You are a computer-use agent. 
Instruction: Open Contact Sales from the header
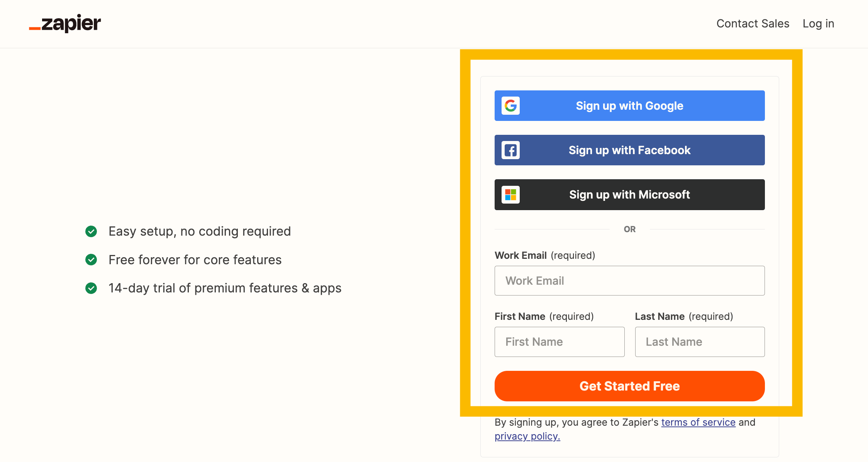[x=753, y=24]
